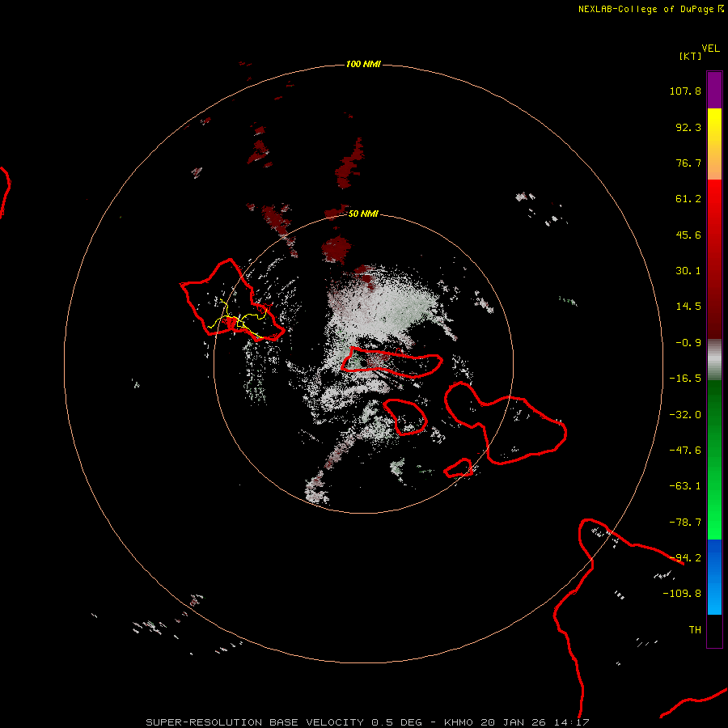Pick the blue segment of velocity color bar
Image resolution: width=728 pixels, height=728 pixels.
click(x=714, y=577)
